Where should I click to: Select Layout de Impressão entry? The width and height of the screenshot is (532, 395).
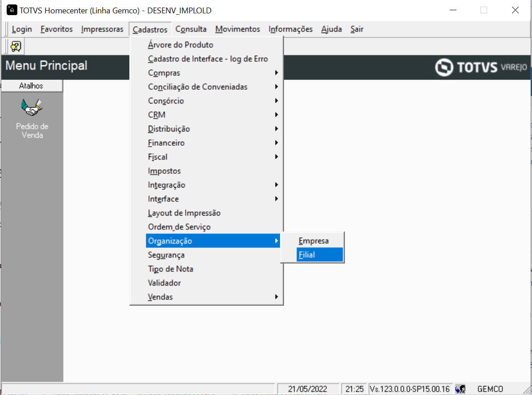point(213,213)
